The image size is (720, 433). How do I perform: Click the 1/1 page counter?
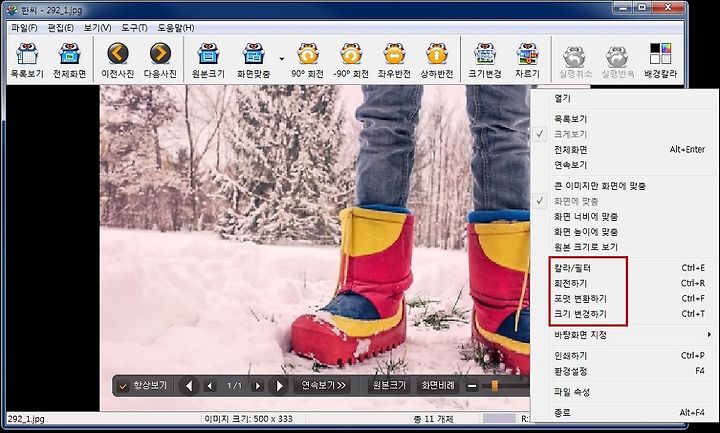234,386
